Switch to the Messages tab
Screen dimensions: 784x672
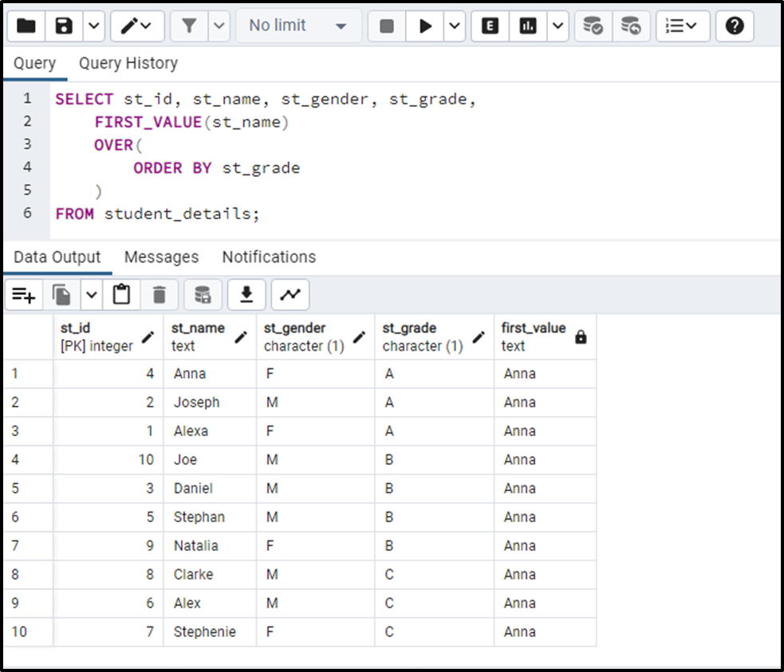pos(161,257)
